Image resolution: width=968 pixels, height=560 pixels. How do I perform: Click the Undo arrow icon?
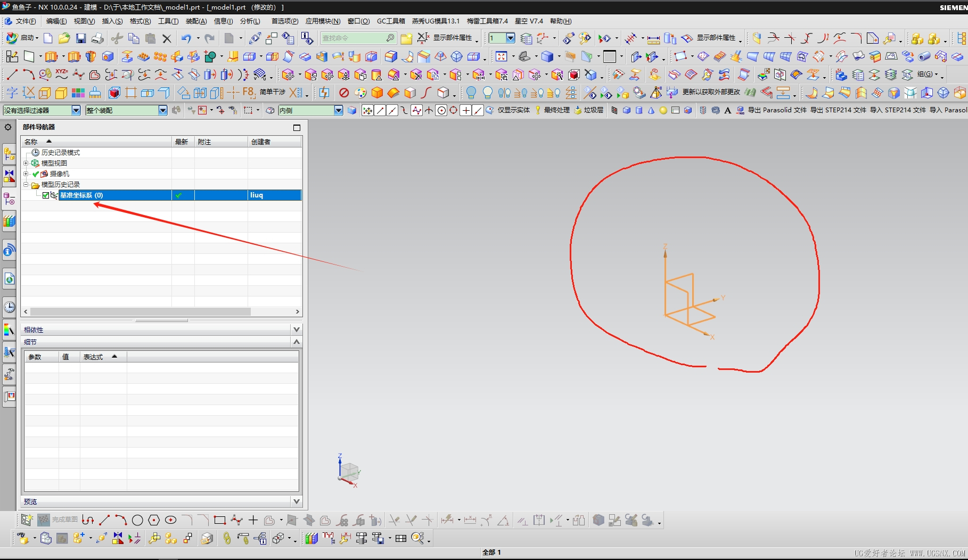click(186, 38)
